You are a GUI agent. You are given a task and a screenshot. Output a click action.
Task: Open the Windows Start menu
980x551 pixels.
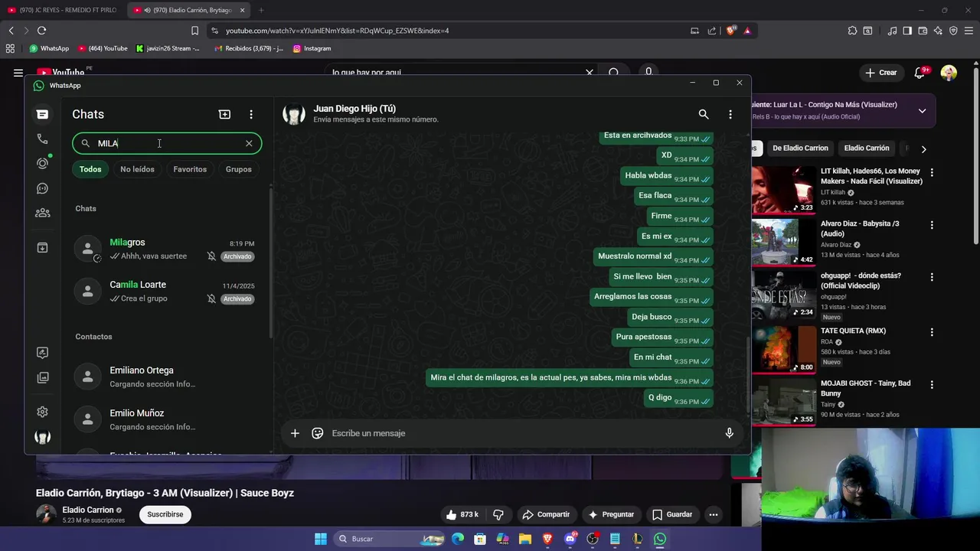click(x=321, y=539)
